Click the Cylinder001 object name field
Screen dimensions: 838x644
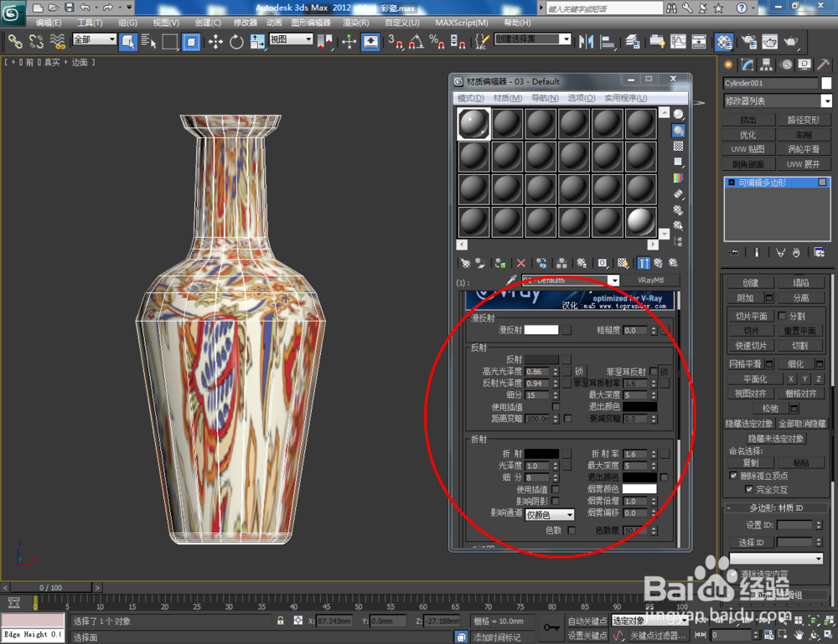(770, 83)
